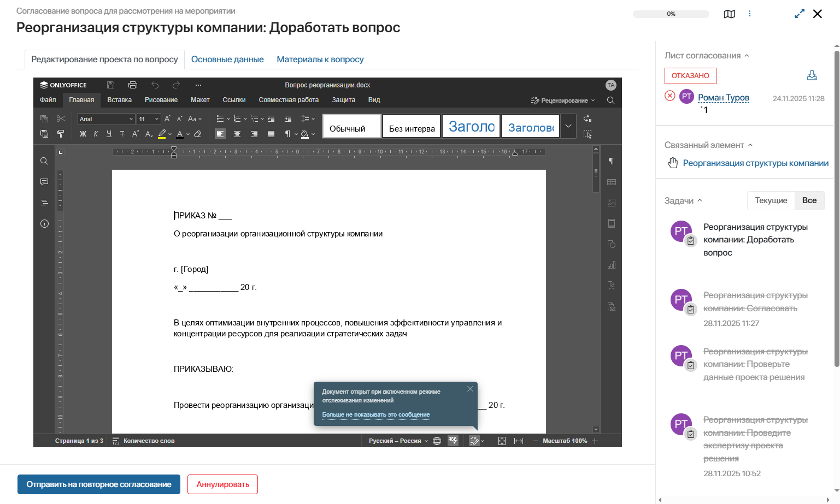Open the Вставка ribbon tab
This screenshot has height=504, width=840.
(x=119, y=100)
